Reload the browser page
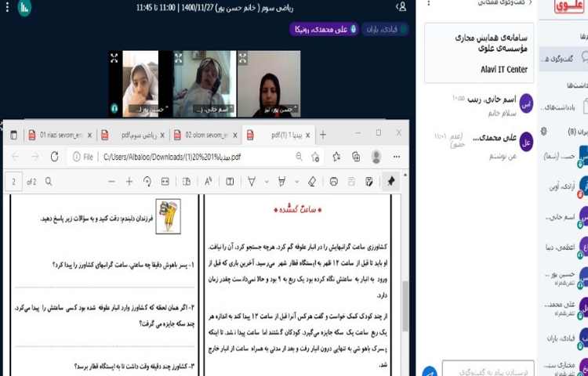588x376 pixels. click(55, 157)
